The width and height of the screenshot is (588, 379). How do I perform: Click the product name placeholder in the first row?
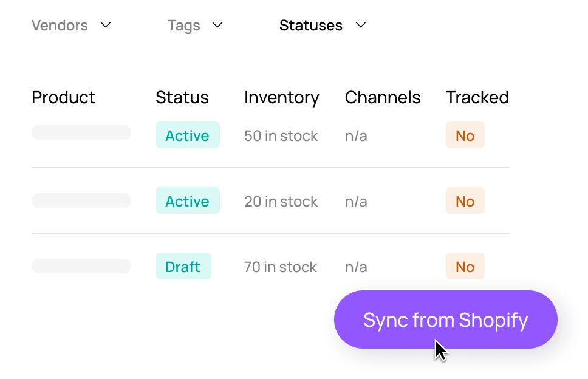[x=81, y=132]
